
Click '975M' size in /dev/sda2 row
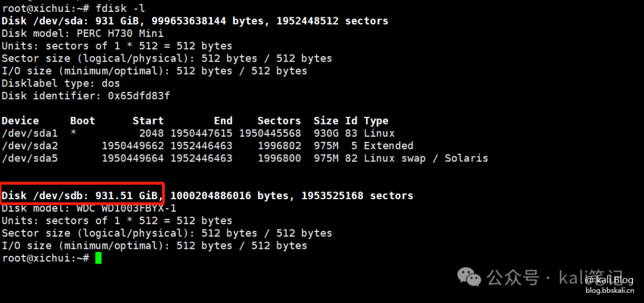(x=326, y=146)
